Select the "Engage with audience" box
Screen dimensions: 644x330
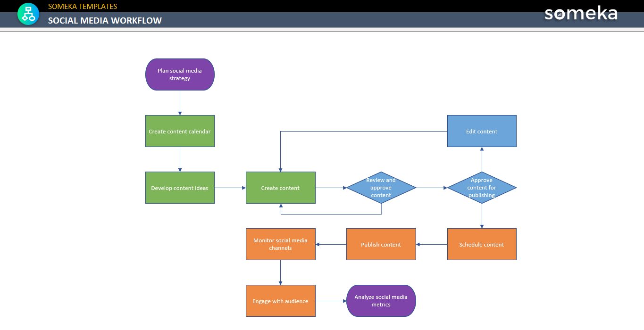point(281,301)
